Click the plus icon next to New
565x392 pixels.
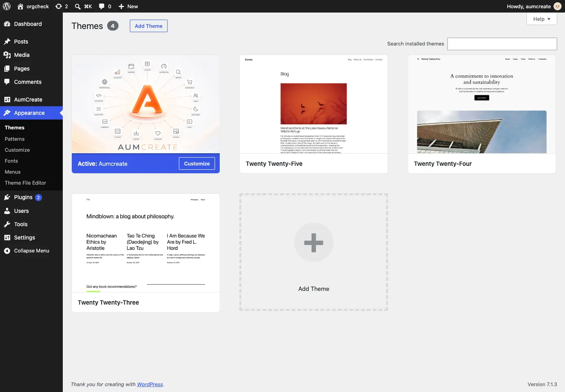121,6
